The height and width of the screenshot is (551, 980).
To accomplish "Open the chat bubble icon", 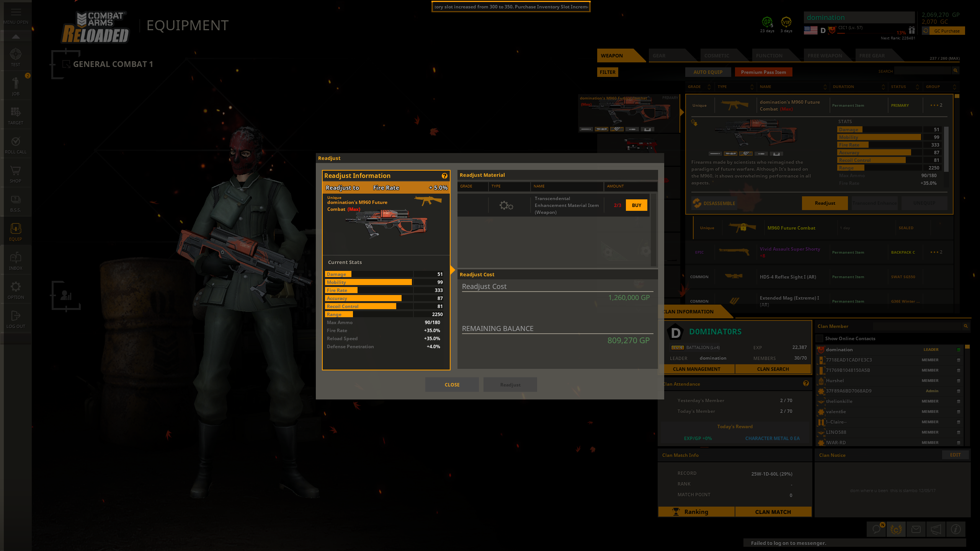I will (x=876, y=529).
